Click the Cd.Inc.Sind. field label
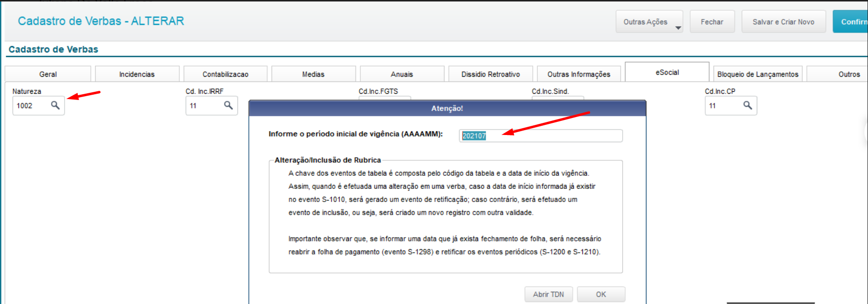Viewport: 868px width, 304px height. (x=550, y=91)
